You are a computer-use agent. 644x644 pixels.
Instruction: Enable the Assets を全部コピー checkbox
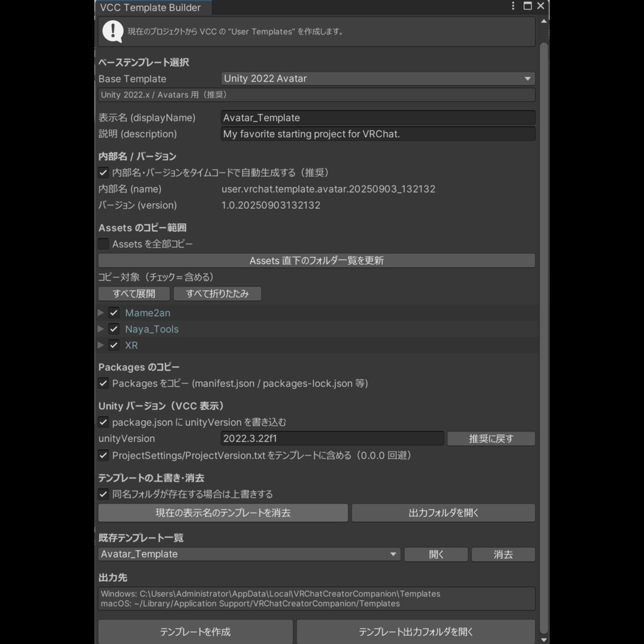point(103,244)
